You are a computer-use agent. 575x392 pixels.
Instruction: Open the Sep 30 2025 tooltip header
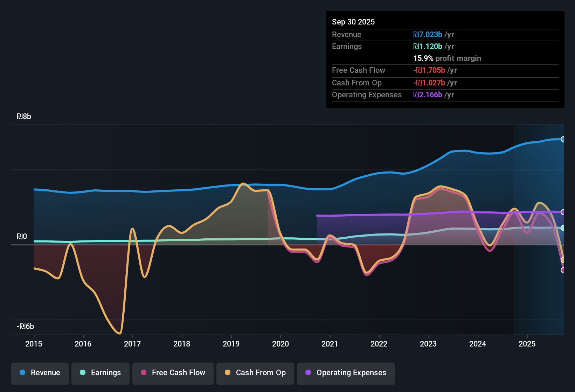pyautogui.click(x=353, y=22)
